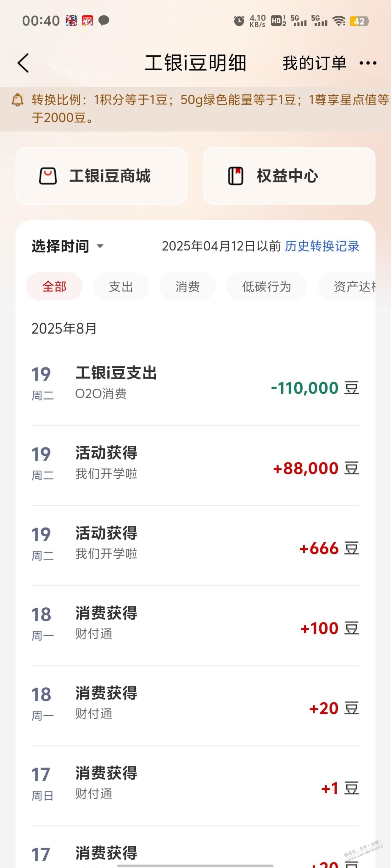
Task: Switch to the 消费 filter tab
Action: click(188, 286)
